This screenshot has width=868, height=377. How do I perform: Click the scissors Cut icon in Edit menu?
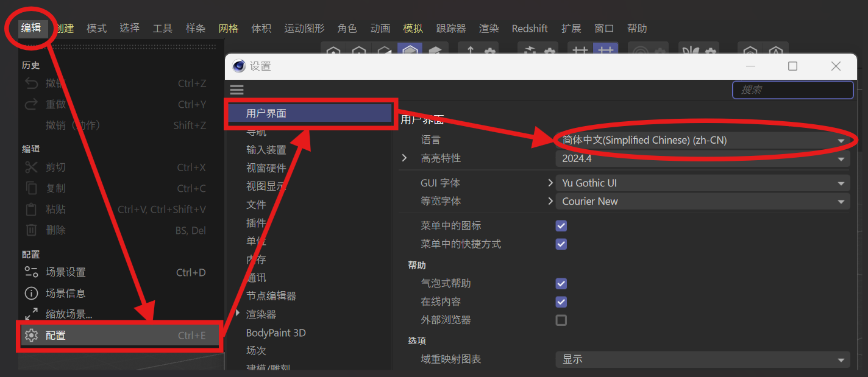pyautogui.click(x=31, y=167)
